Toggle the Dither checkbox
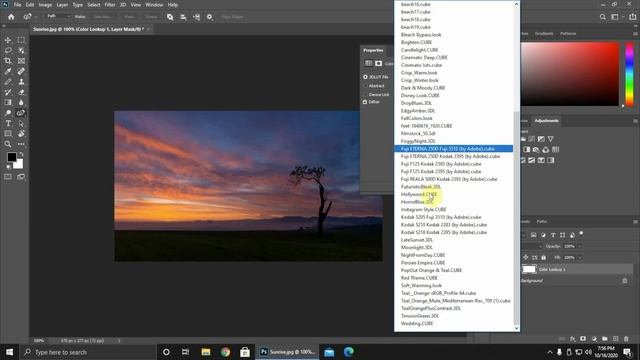 pos(365,102)
